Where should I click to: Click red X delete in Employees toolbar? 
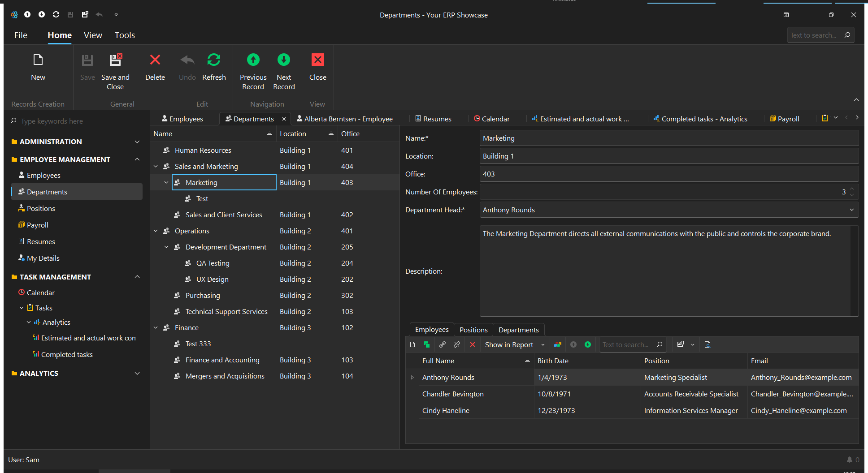(x=473, y=344)
